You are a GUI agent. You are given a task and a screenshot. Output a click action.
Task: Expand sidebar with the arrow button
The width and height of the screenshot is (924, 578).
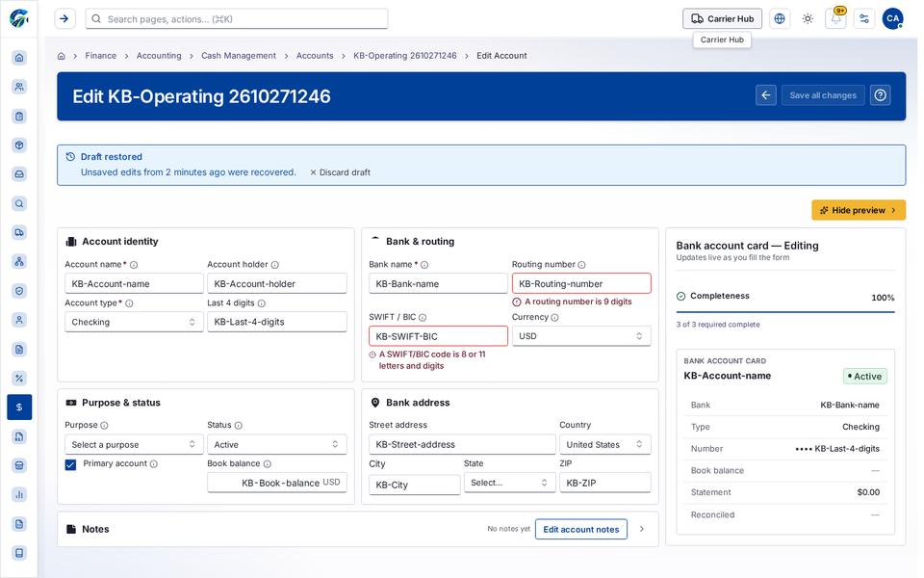point(64,19)
